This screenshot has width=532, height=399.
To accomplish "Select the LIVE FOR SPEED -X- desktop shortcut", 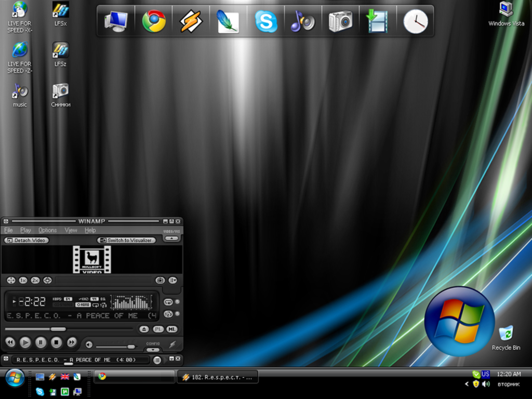I will [x=19, y=17].
